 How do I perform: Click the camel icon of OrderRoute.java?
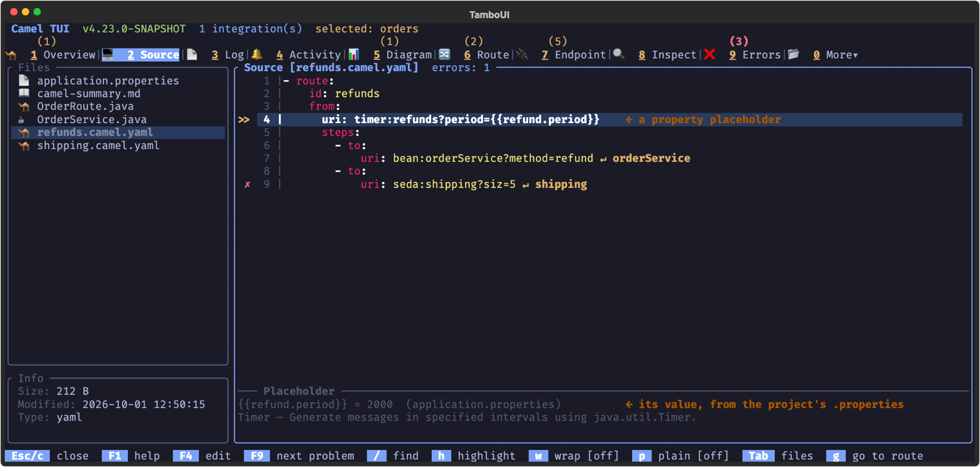click(x=24, y=107)
